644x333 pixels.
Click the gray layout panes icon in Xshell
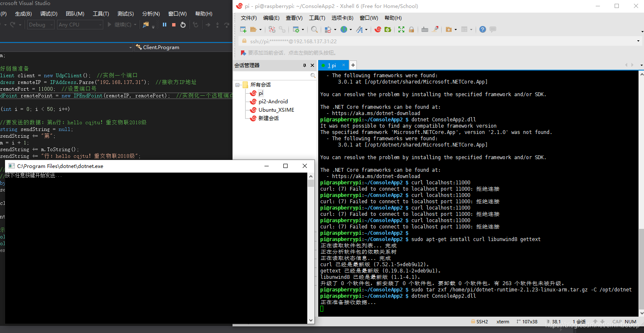coord(464,29)
